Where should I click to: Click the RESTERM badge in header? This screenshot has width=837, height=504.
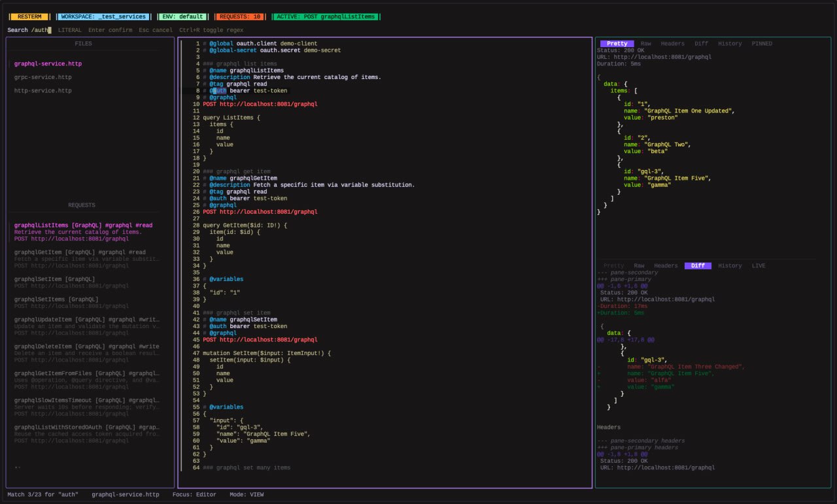point(29,16)
